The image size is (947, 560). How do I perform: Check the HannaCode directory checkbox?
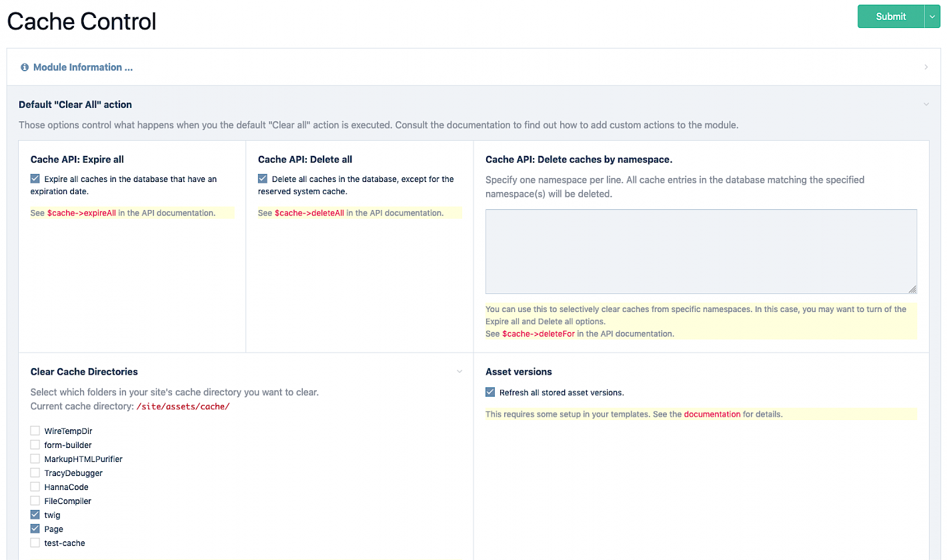[35, 487]
